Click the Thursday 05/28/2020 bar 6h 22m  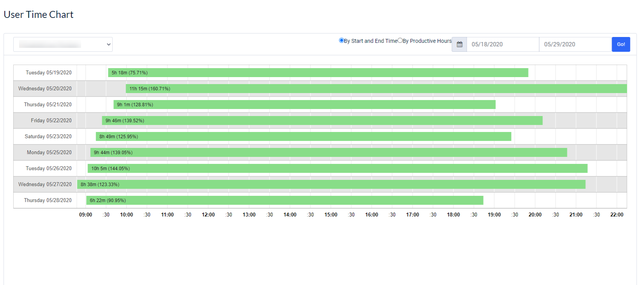coord(285,201)
